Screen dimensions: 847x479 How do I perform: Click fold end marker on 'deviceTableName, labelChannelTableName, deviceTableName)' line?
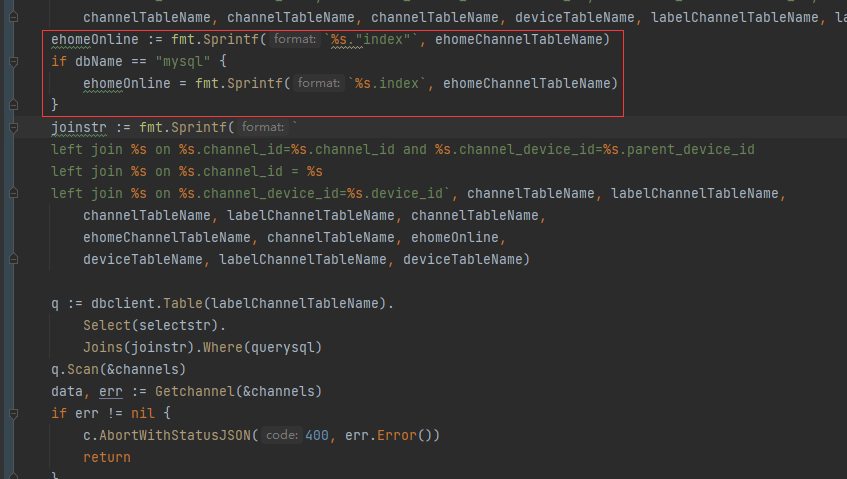[14, 259]
